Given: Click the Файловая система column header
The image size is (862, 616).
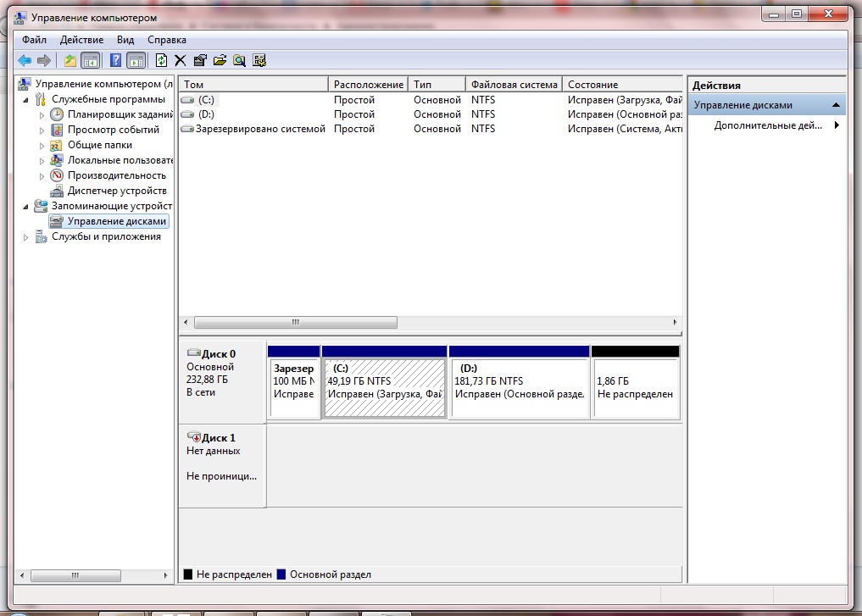Looking at the screenshot, I should (514, 85).
